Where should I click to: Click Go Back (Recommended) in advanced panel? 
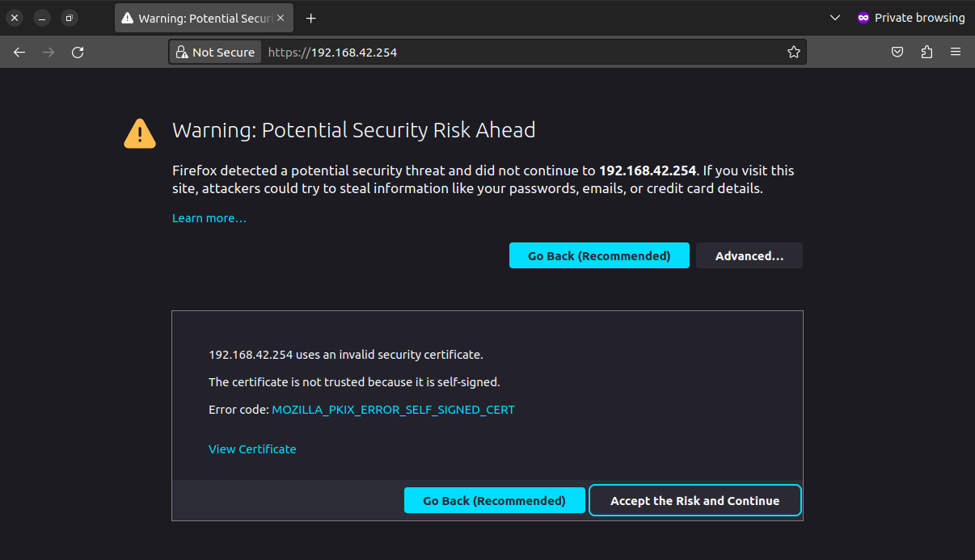494,500
